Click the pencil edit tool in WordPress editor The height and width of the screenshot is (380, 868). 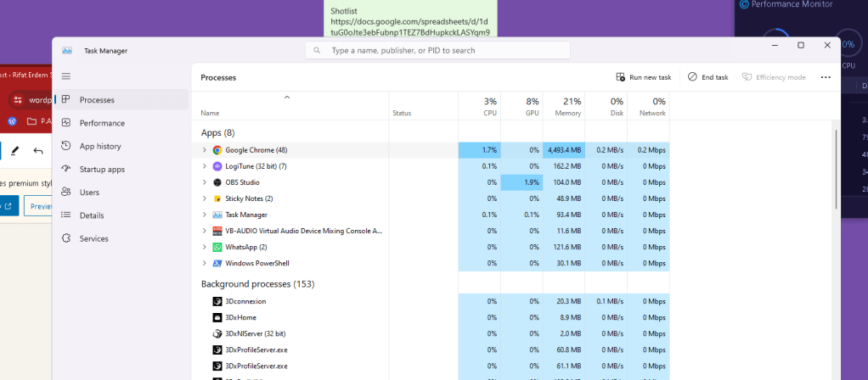[x=15, y=150]
